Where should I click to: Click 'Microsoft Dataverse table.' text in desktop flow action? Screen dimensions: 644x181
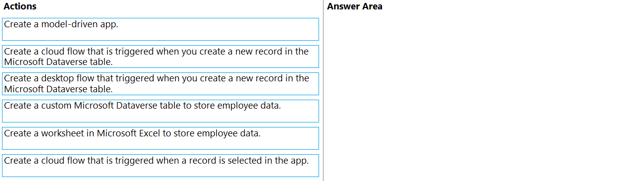pos(58,89)
